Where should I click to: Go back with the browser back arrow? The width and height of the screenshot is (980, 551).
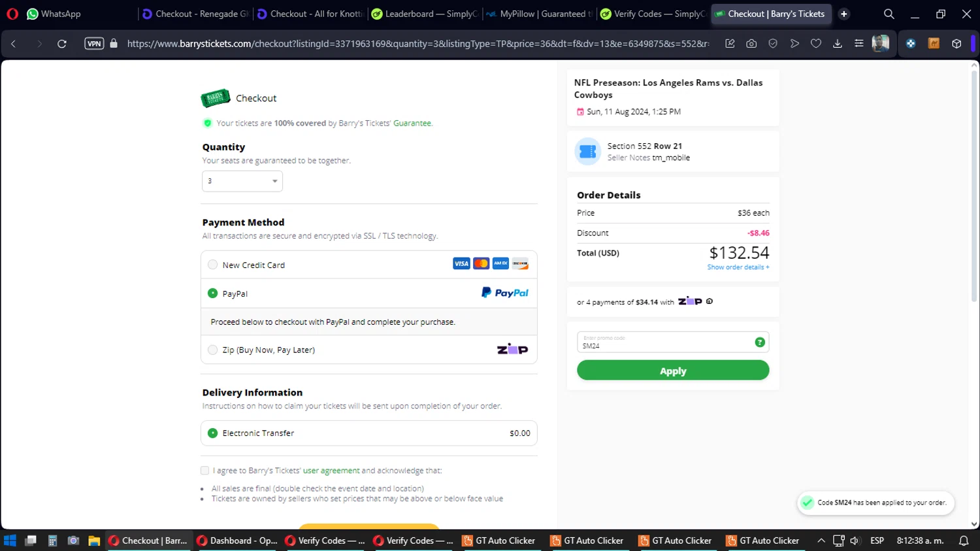pyautogui.click(x=13, y=44)
